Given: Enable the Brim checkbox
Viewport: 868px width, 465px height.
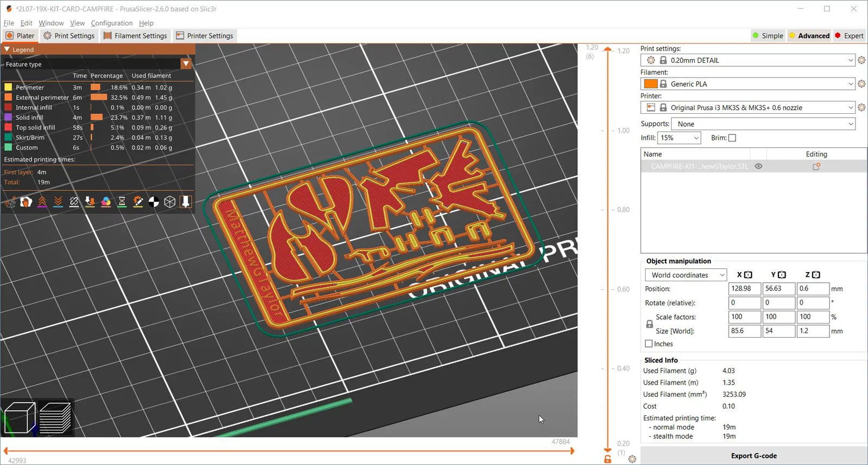Looking at the screenshot, I should [732, 138].
